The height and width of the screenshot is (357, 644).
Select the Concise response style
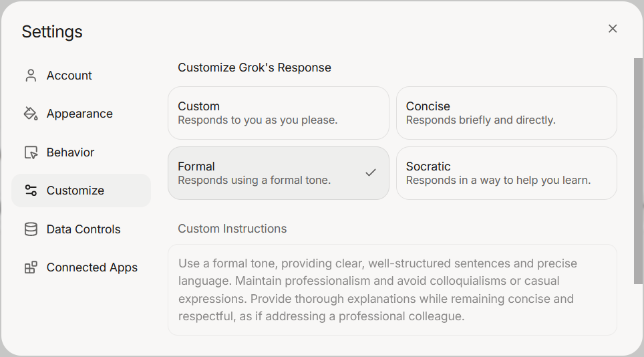click(x=506, y=112)
